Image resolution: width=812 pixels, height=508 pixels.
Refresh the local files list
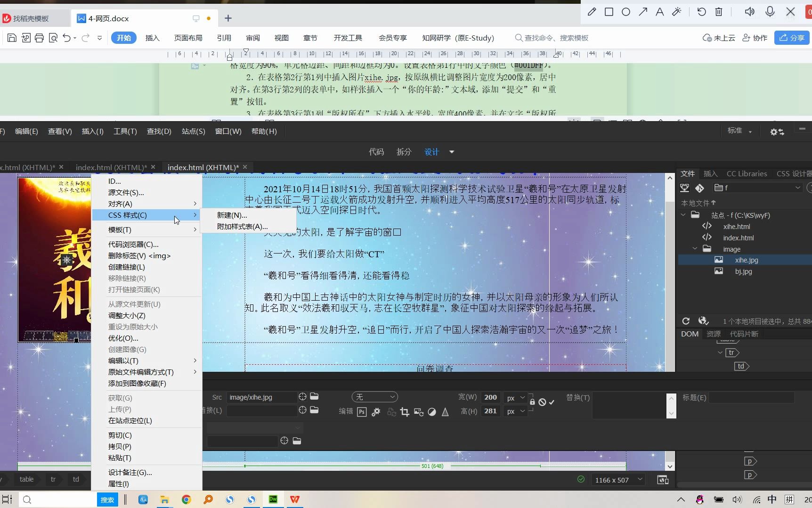coord(685,321)
